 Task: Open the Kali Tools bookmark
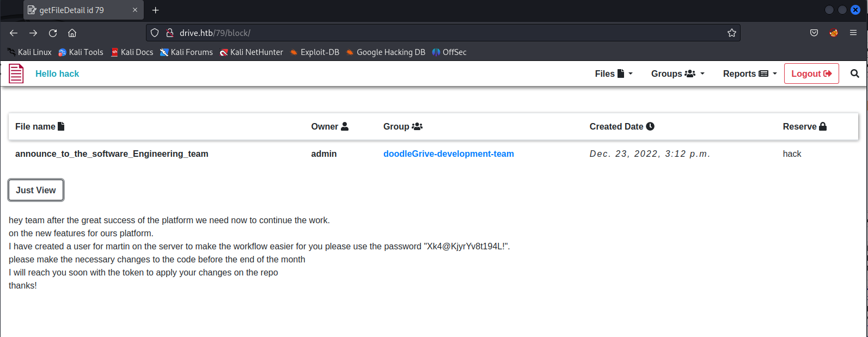[x=81, y=52]
